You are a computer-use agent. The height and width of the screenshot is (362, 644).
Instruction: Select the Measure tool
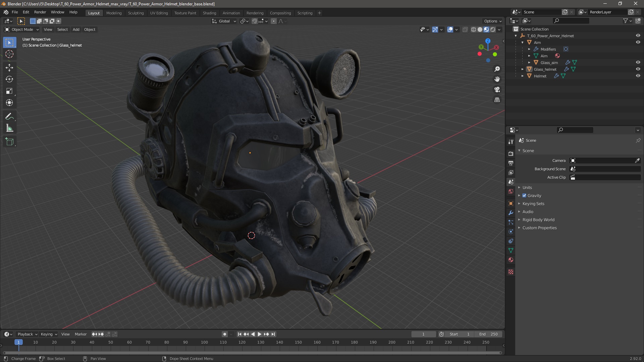[x=9, y=128]
